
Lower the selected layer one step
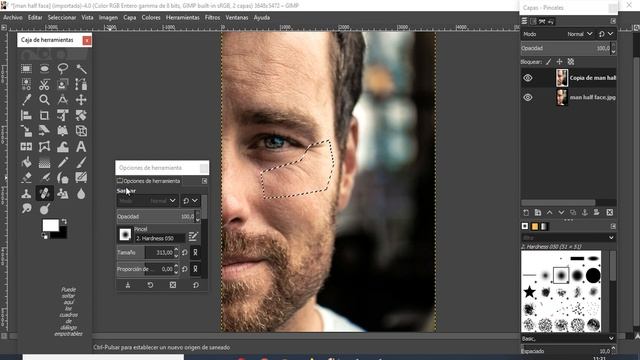click(x=561, y=212)
